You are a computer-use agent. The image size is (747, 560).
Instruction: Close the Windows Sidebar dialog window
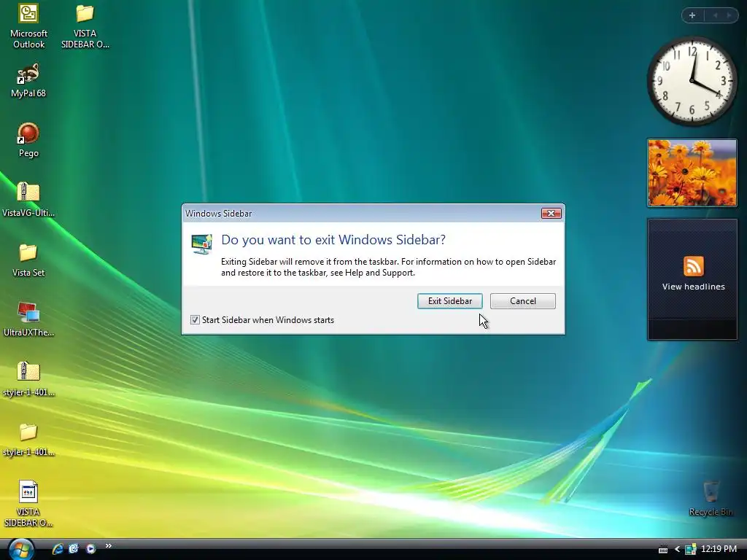coord(551,214)
